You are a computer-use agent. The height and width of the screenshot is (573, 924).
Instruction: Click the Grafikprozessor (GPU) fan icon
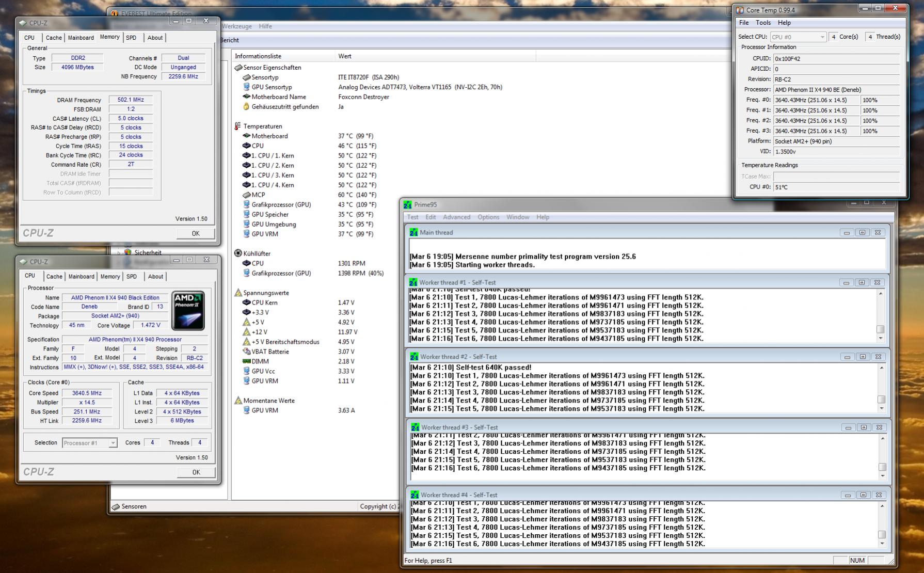246,273
